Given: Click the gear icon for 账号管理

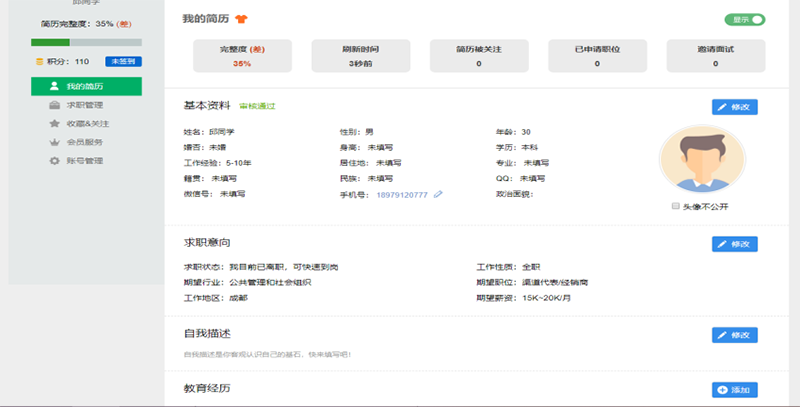Looking at the screenshot, I should (54, 161).
